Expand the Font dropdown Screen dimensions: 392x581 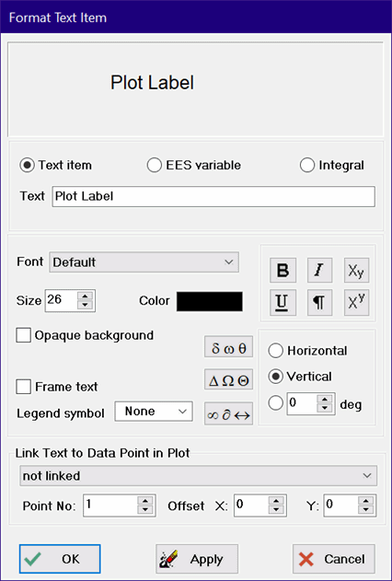coord(144,262)
